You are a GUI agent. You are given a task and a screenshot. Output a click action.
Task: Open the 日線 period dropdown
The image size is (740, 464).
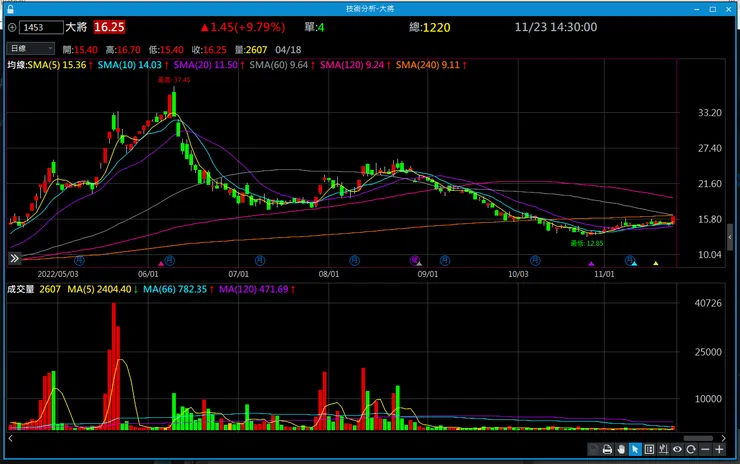31,49
